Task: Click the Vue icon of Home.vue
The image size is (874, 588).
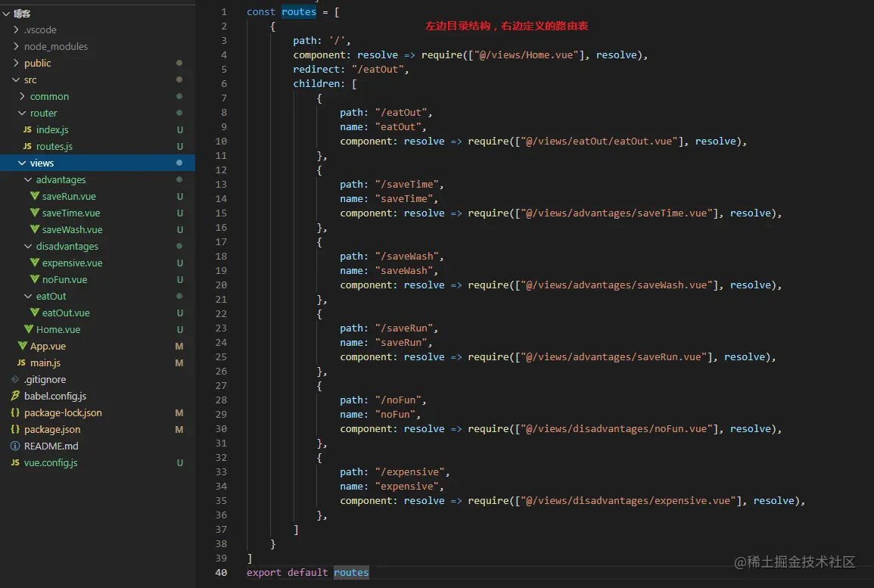Action: [x=29, y=329]
